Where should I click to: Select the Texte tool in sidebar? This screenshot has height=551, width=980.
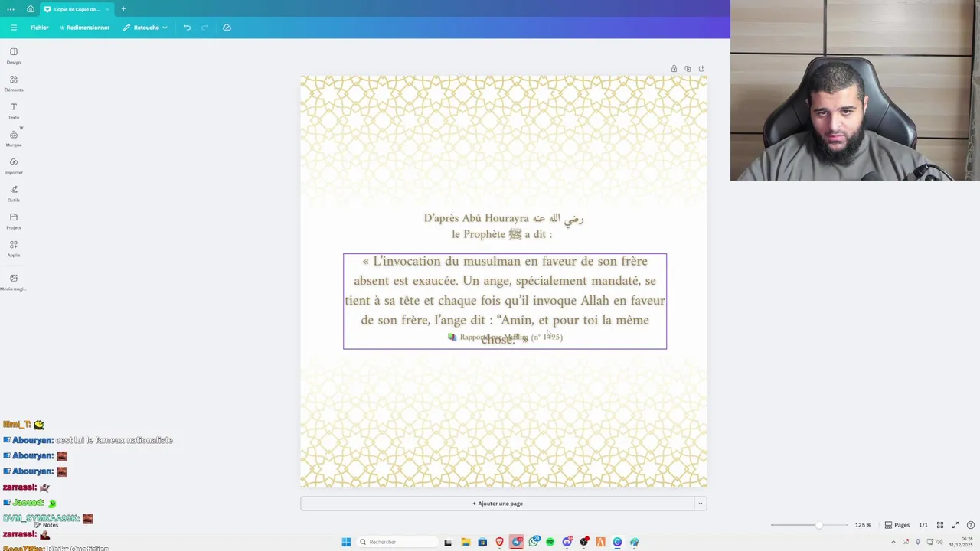coord(14,111)
